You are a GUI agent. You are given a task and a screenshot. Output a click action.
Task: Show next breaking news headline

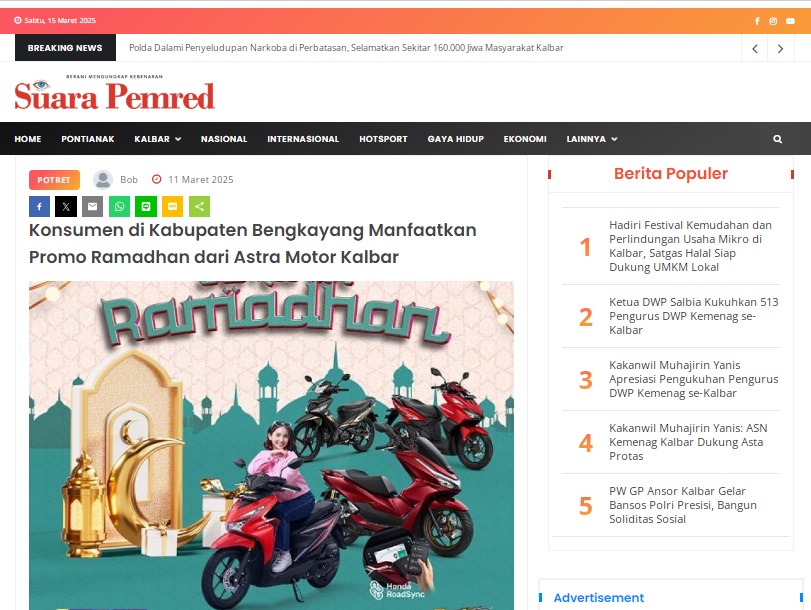click(780, 48)
